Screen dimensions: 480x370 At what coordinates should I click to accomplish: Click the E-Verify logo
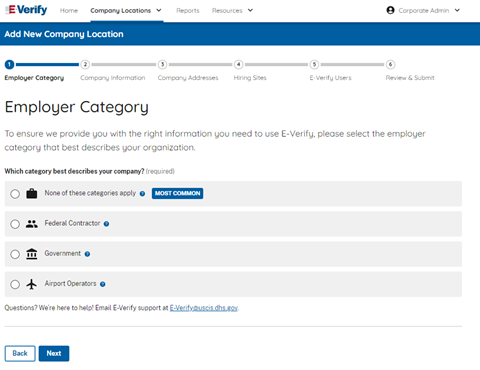pyautogui.click(x=26, y=10)
